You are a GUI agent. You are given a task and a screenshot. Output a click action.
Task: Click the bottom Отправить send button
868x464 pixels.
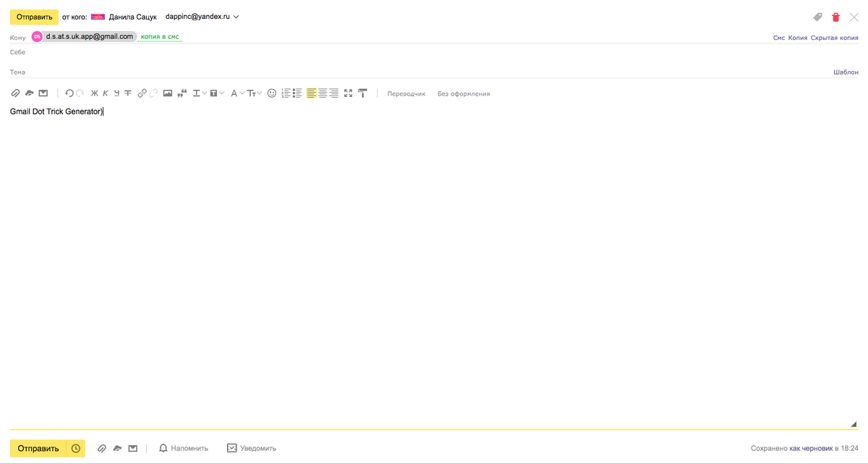[38, 449]
